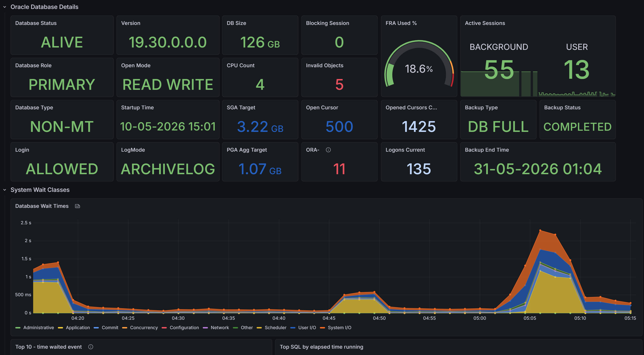
Task: Click the Version panel title
Action: pos(131,23)
